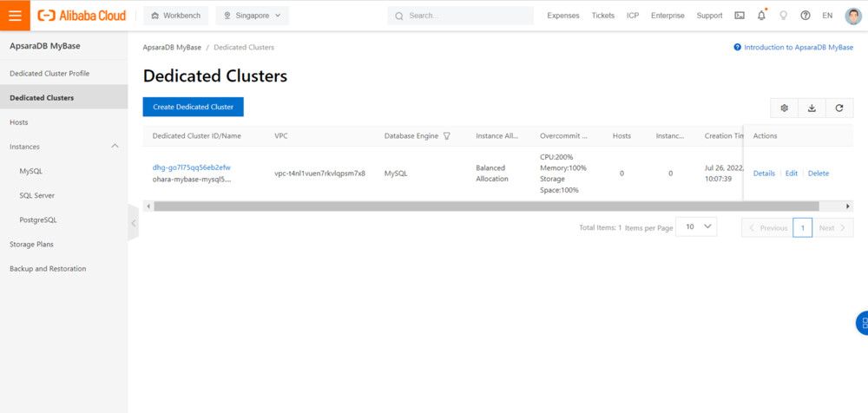Open Tickets in top navigation

(x=603, y=16)
